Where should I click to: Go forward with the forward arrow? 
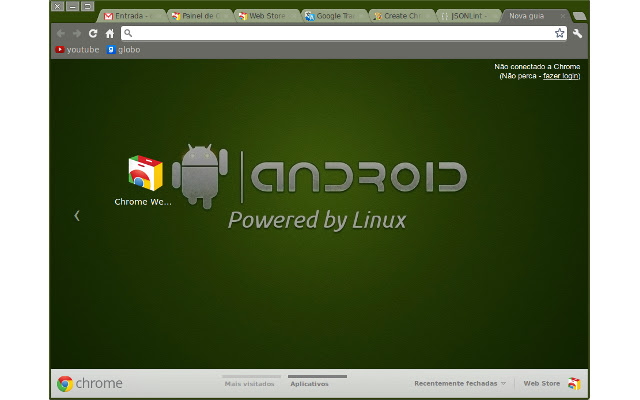(x=77, y=33)
